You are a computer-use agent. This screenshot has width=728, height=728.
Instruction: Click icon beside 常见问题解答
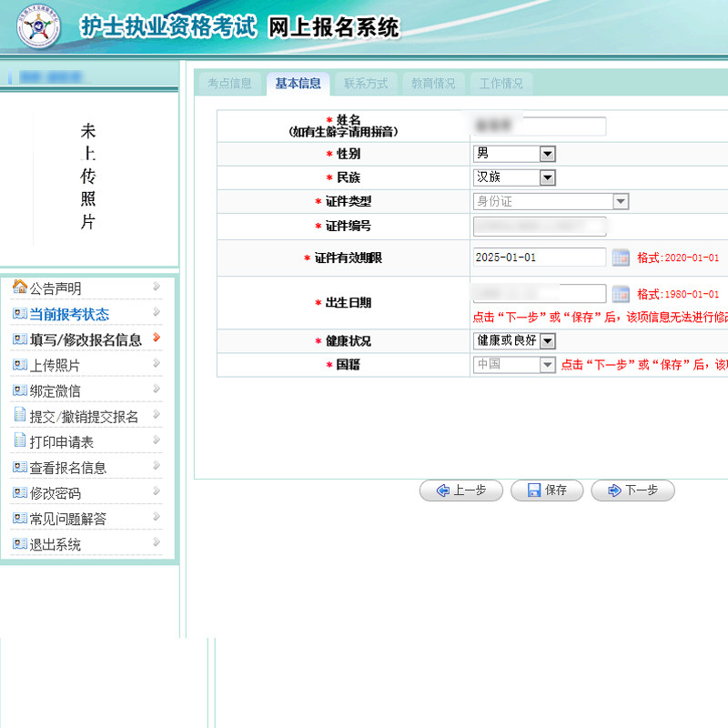point(19,518)
